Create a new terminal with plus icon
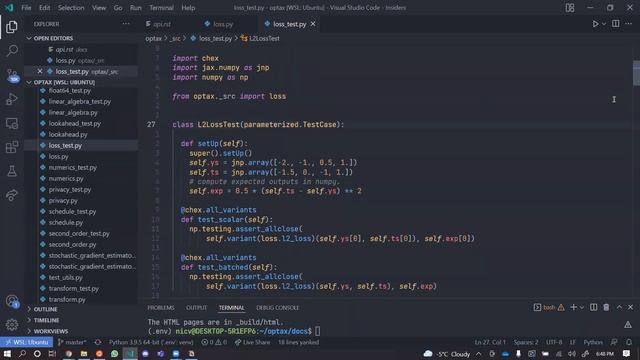Screen dimensions: 640x360 (x=573, y=307)
